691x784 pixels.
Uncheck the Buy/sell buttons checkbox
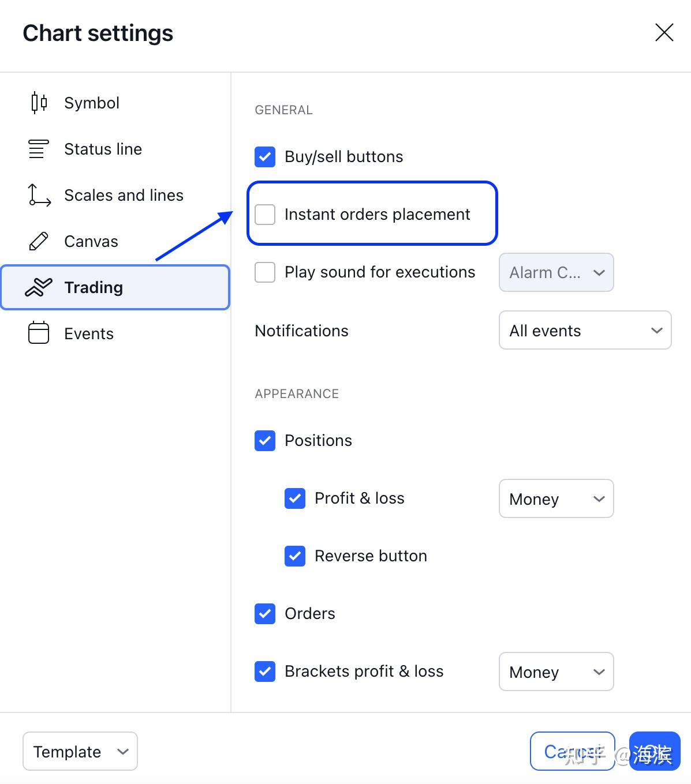click(x=265, y=157)
